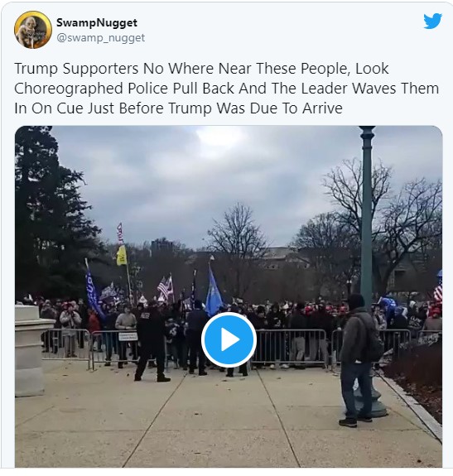Click the large evergreen tree on left
The image size is (453, 476).
50,213
